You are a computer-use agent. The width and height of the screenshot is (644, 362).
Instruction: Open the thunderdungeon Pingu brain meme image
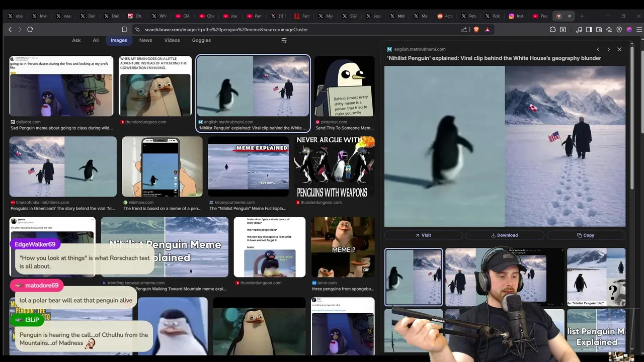pyautogui.click(x=270, y=247)
